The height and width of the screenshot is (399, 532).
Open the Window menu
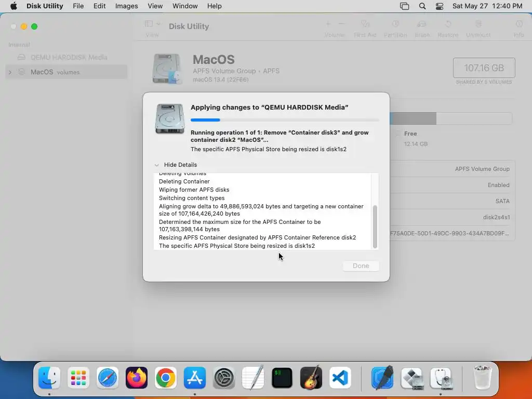[x=185, y=6]
